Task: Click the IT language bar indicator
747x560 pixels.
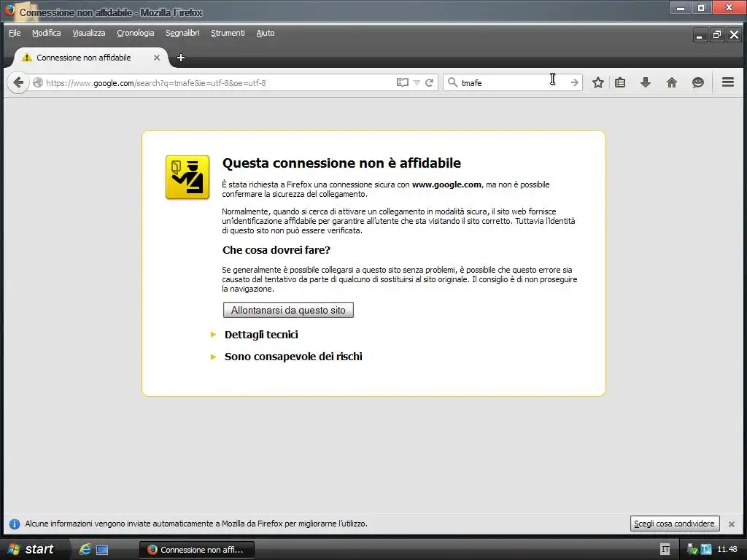Action: point(665,550)
